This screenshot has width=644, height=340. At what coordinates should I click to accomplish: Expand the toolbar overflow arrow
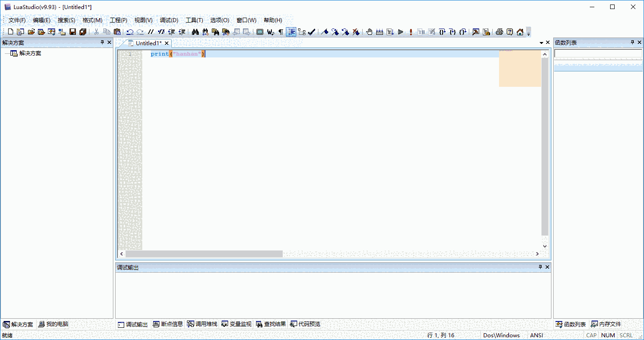528,33
